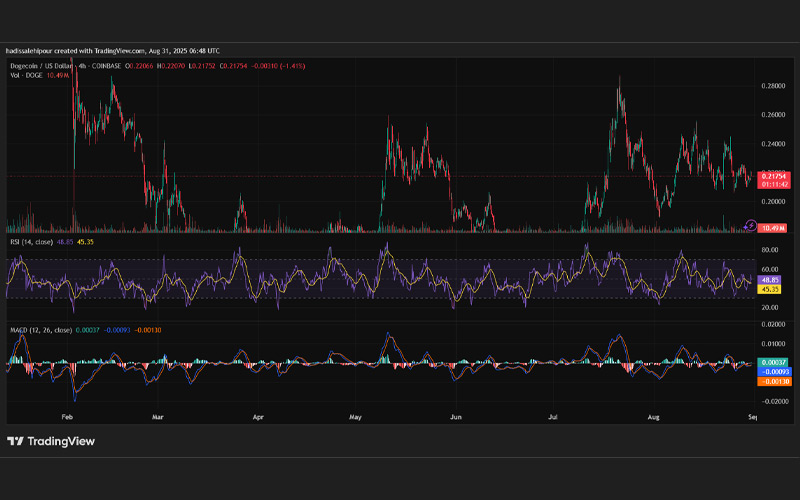This screenshot has width=800, height=500.
Task: Click the Jul label on time axis
Action: pyautogui.click(x=553, y=417)
